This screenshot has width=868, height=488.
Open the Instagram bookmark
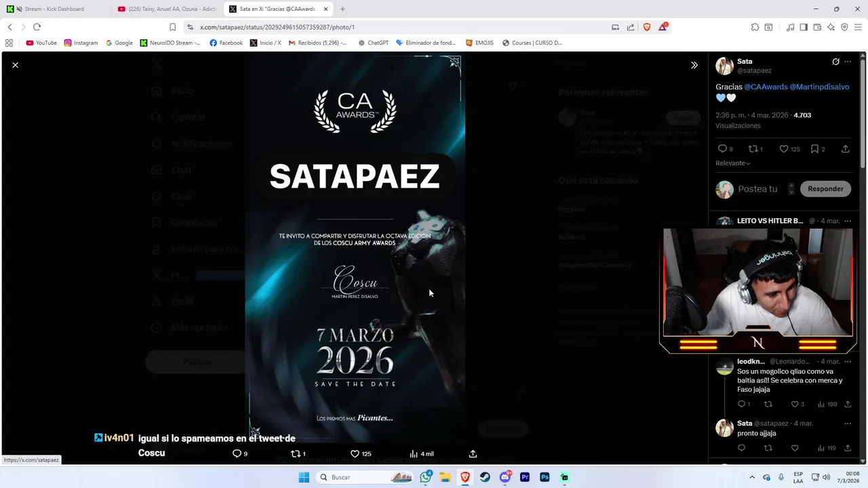(81, 43)
